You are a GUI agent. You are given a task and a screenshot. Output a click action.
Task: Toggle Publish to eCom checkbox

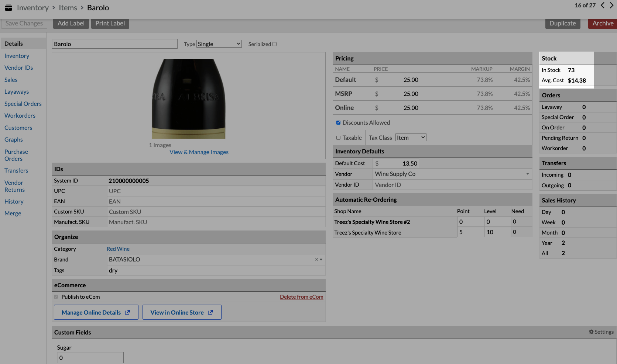56,297
